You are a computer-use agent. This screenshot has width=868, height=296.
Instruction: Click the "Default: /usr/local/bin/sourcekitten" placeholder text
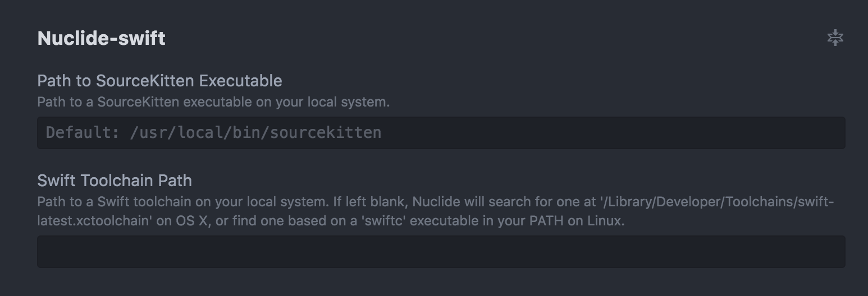pos(213,132)
